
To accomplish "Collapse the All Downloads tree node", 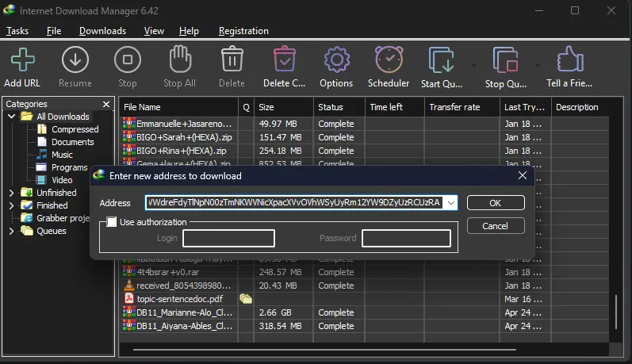I will click(x=12, y=116).
